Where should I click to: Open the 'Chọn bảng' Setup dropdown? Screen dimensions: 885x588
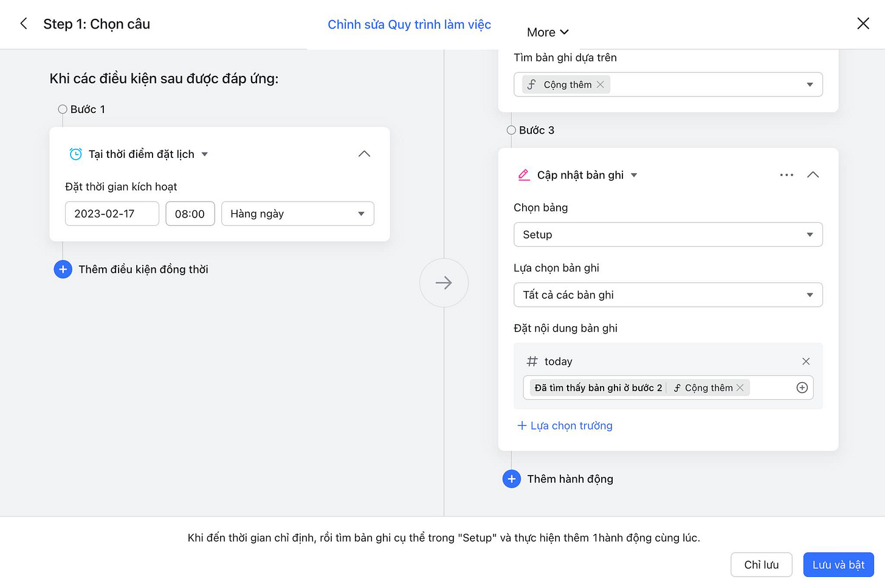[668, 234]
